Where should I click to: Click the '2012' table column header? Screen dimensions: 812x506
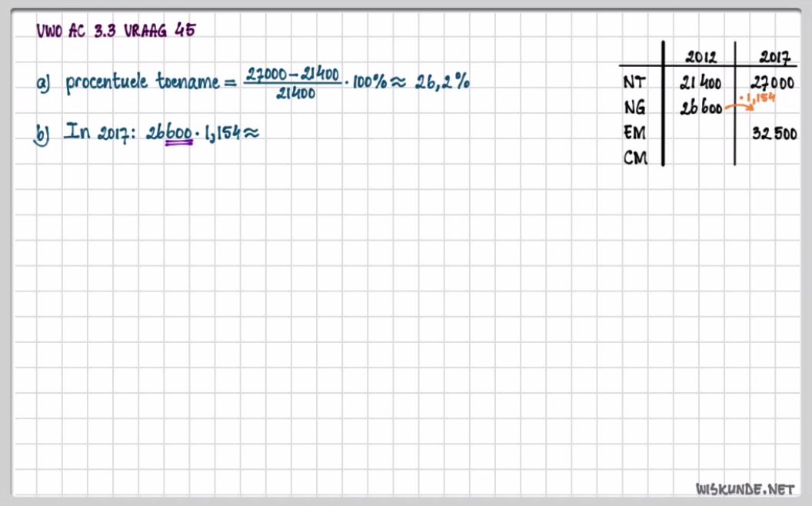pos(700,57)
